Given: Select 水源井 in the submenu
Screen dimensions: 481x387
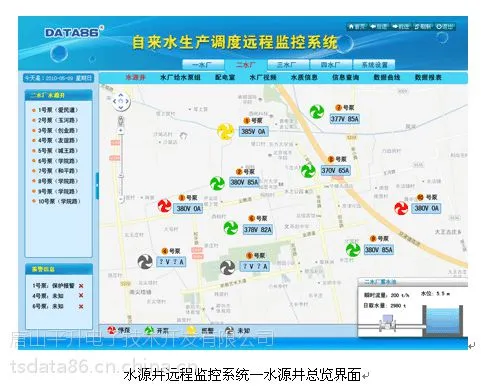Looking at the screenshot, I should click(135, 77).
